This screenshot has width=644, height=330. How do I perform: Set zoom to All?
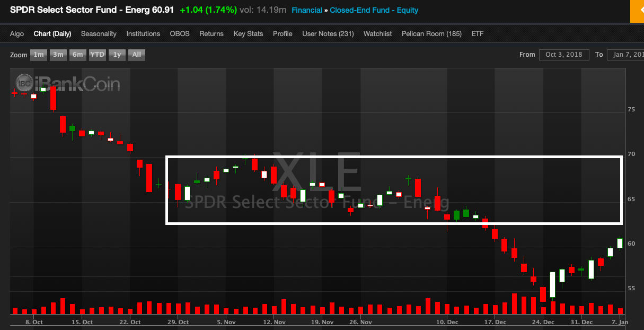point(136,55)
